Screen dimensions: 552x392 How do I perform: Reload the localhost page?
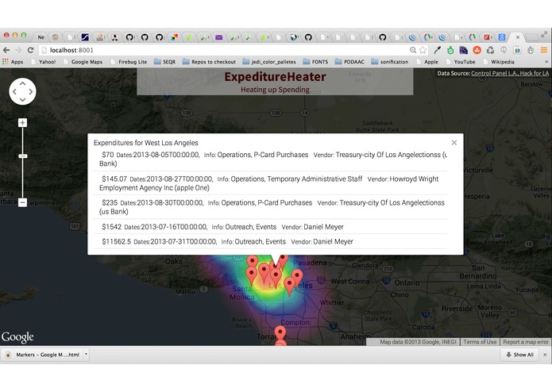[30, 50]
